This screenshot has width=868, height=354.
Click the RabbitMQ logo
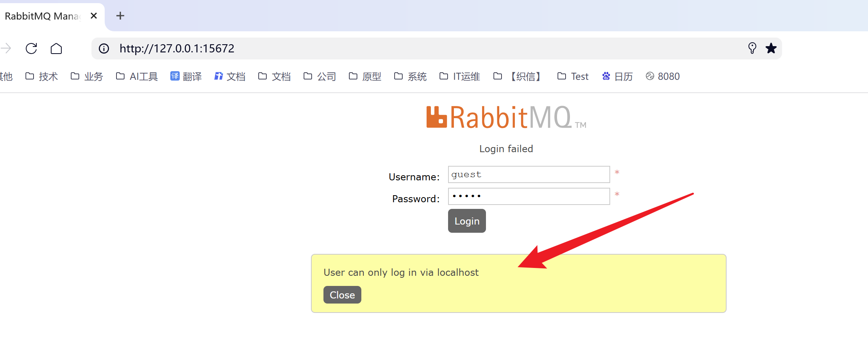(x=506, y=117)
